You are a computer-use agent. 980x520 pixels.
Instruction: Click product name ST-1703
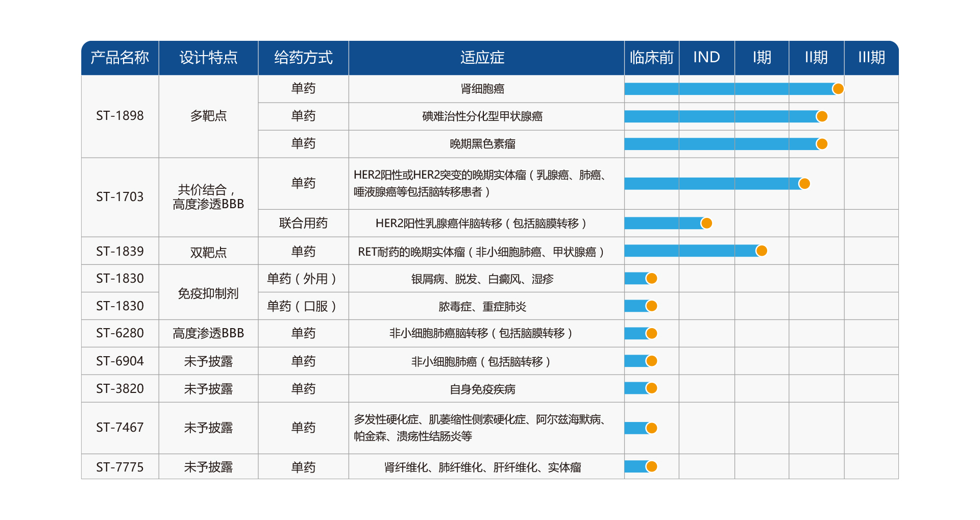pos(120,197)
